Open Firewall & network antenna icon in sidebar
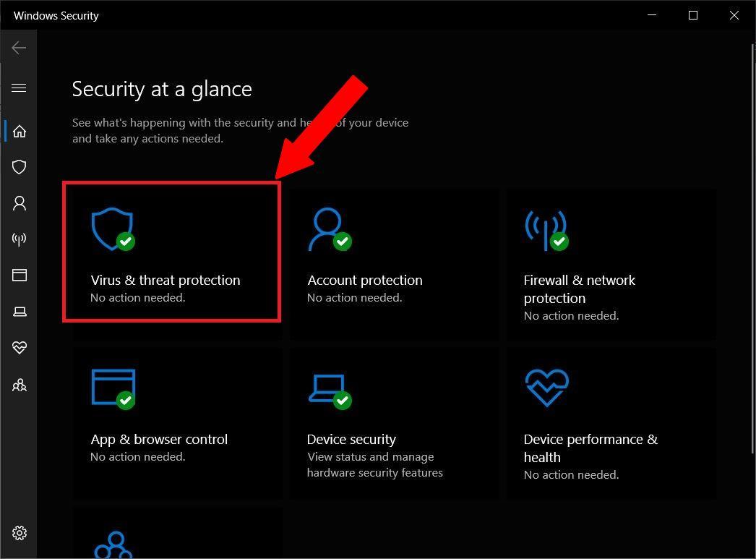The height and width of the screenshot is (559, 756). (20, 239)
